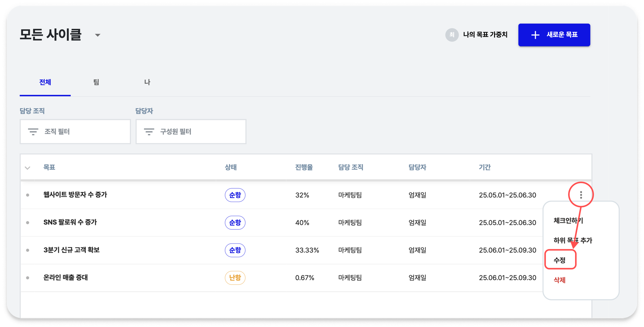Screen dimensions: 644x327
Task: Open the goal 온라인 매출 증대
Action: click(65, 278)
